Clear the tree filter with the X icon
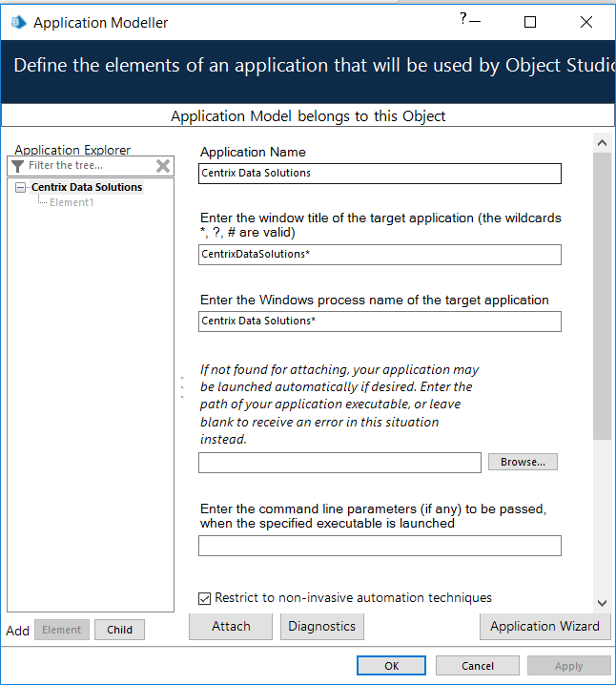The image size is (616, 685). 163,166
